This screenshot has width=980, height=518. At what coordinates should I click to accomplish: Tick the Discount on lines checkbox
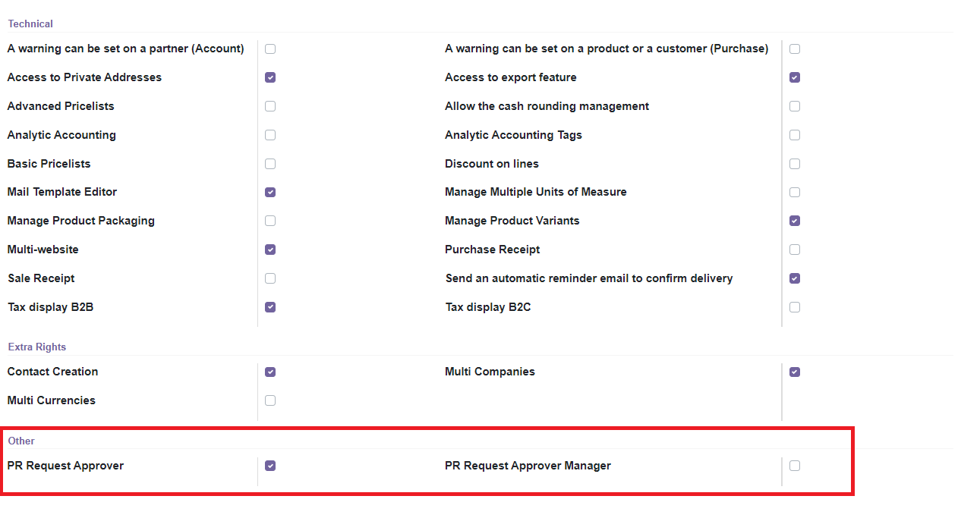(795, 164)
